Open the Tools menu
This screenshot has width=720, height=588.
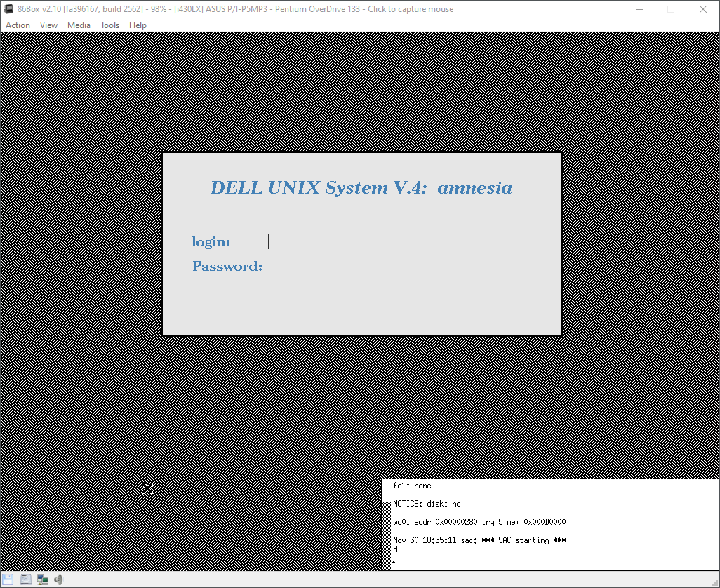click(109, 25)
